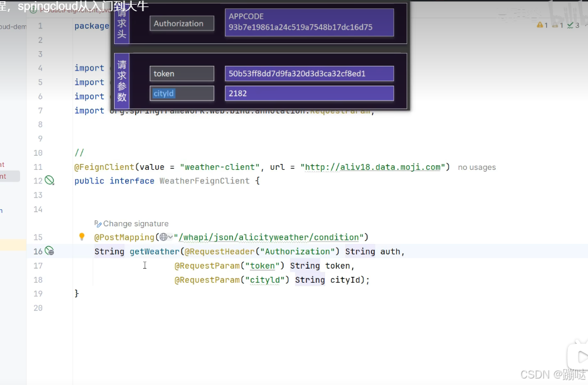Image resolution: width=588 pixels, height=385 pixels.
Task: Click line number 19 in gutter
Action: [38, 293]
